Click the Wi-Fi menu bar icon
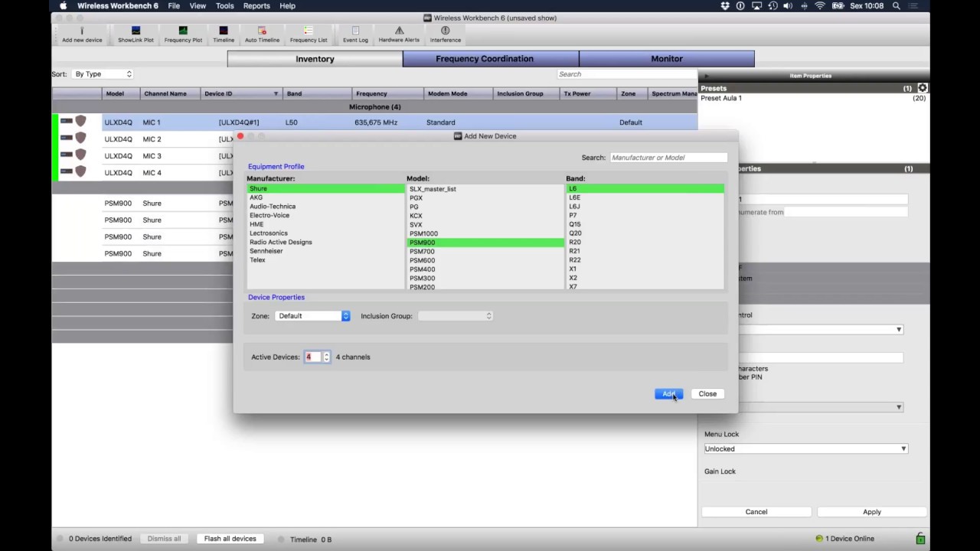 coord(820,6)
